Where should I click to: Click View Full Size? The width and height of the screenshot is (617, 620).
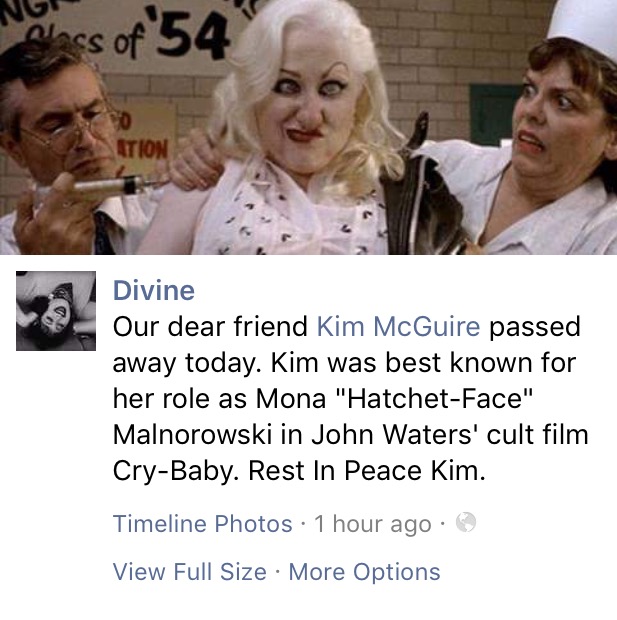(x=190, y=572)
